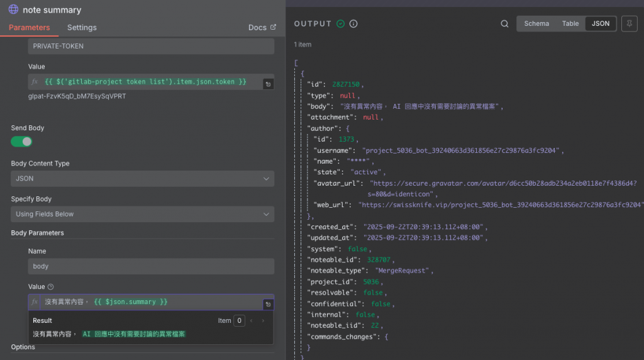Disable the Send Body toggle

[21, 142]
